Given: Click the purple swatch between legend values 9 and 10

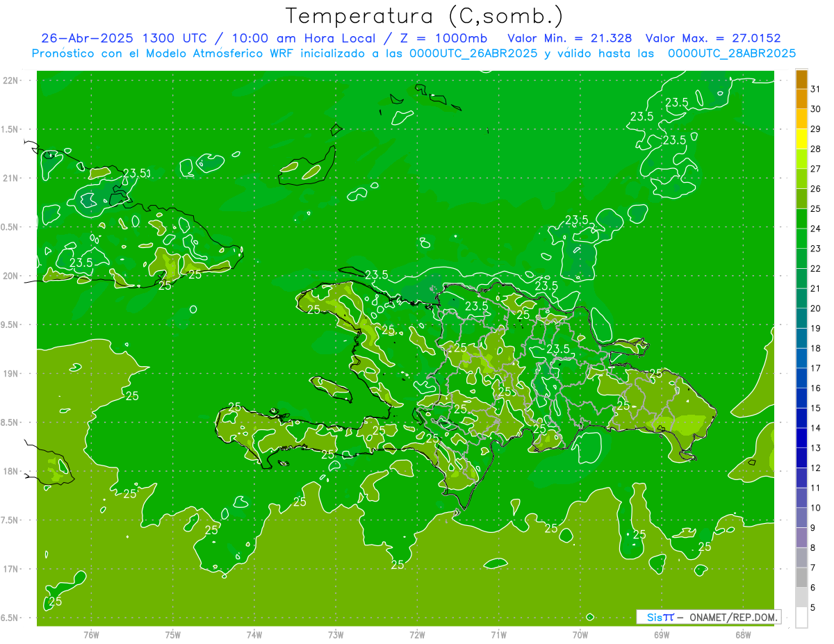Looking at the screenshot, I should (x=801, y=518).
